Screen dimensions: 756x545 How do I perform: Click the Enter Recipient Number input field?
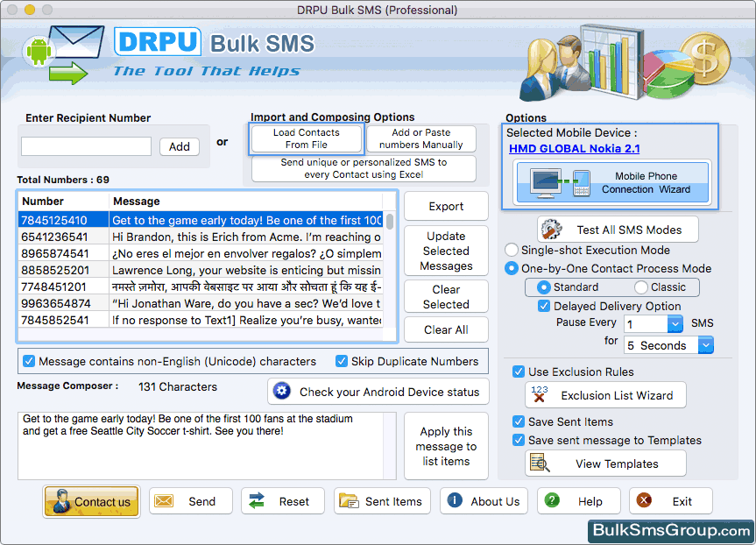point(87,146)
